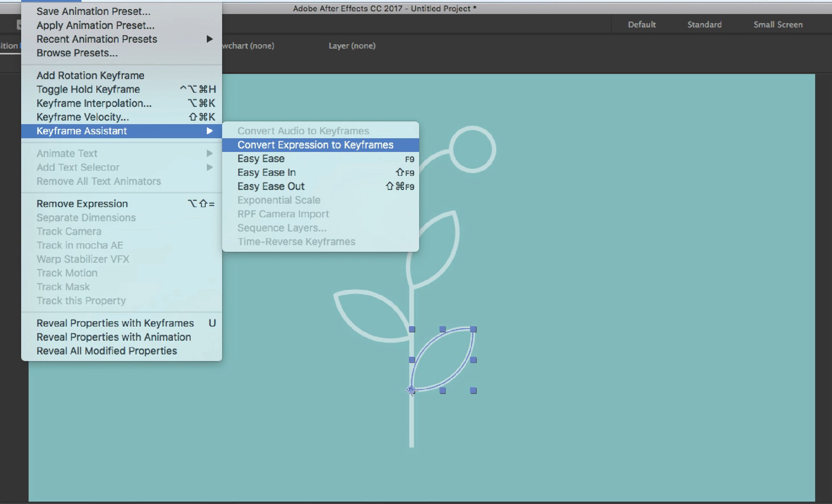The height and width of the screenshot is (504, 832).
Task: Click the leaf's anchor point crosshair icon
Action: click(411, 390)
